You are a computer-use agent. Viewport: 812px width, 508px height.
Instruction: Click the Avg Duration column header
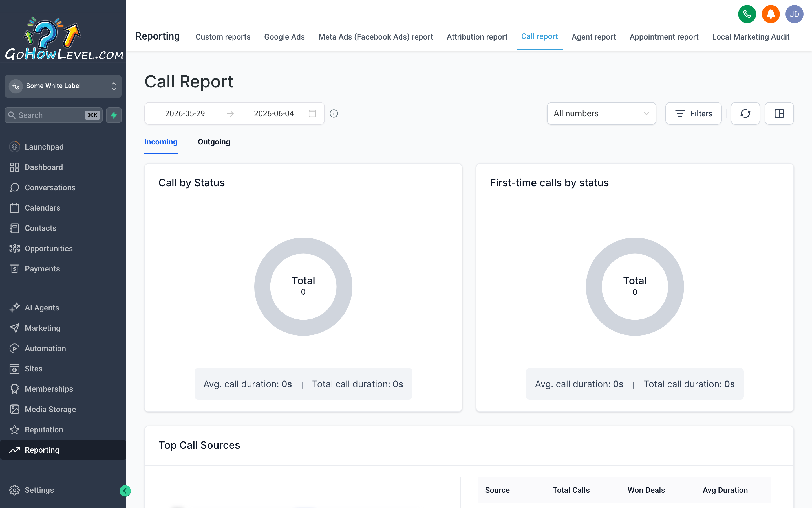tap(725, 490)
